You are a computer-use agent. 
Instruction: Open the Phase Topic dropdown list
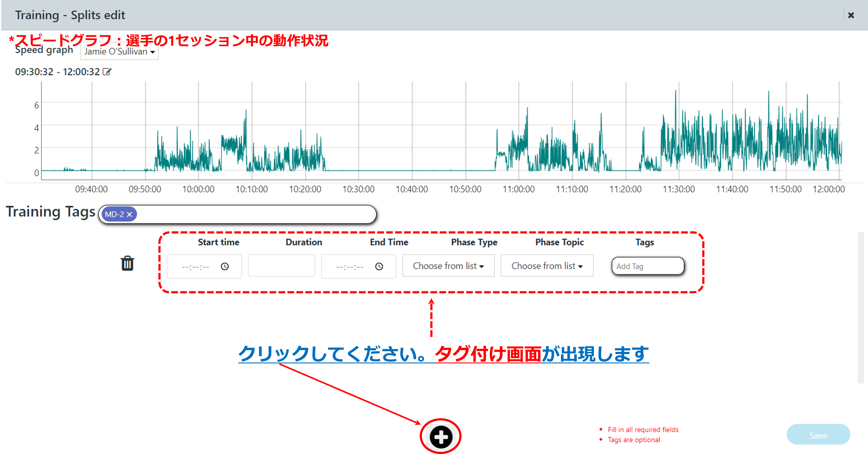547,266
